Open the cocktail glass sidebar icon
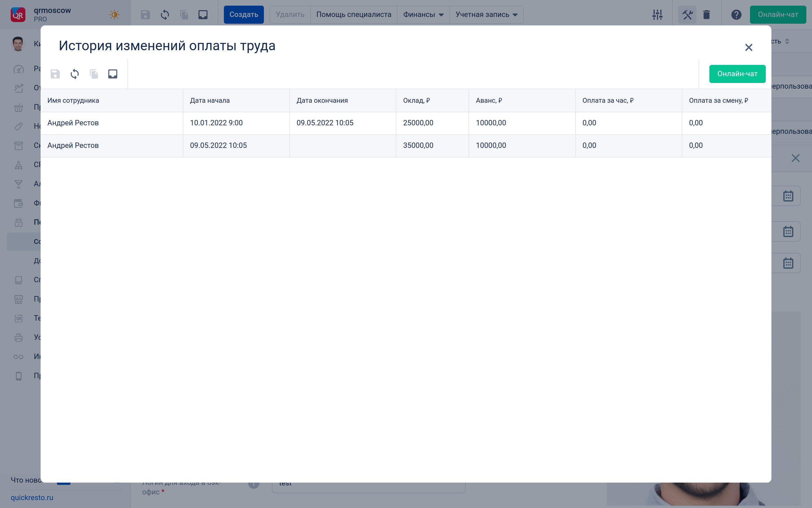The width and height of the screenshot is (812, 508). click(18, 184)
